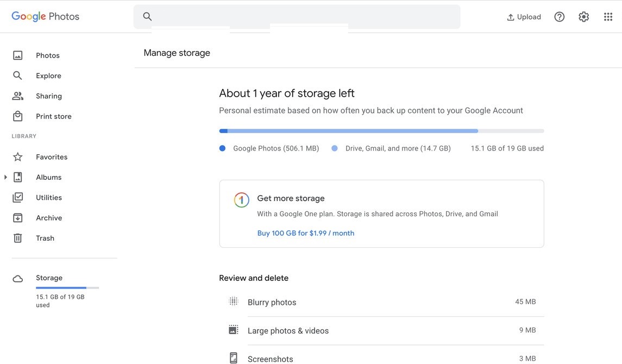Screen dimensions: 622x364
Task: Select the Utilities checkmark icon
Action: tap(18, 198)
